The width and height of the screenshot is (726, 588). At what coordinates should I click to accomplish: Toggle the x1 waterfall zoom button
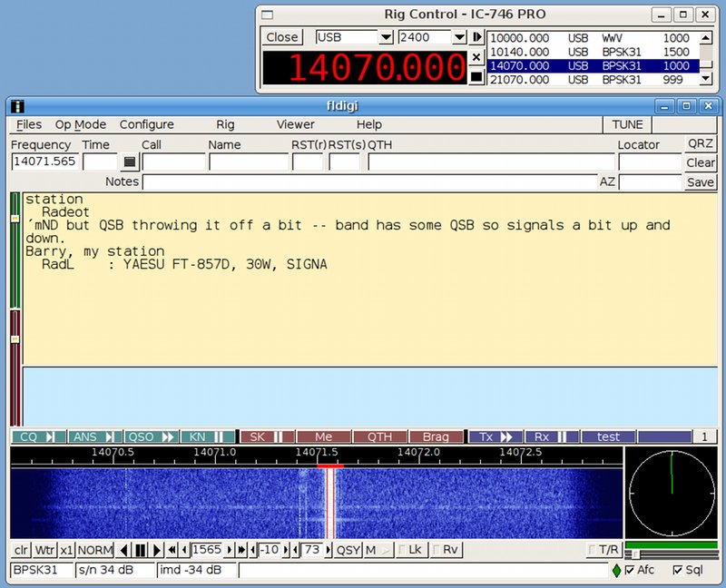coord(66,550)
